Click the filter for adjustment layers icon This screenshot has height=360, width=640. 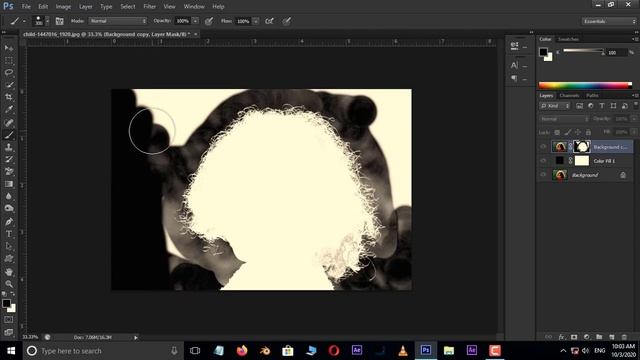pyautogui.click(x=591, y=106)
